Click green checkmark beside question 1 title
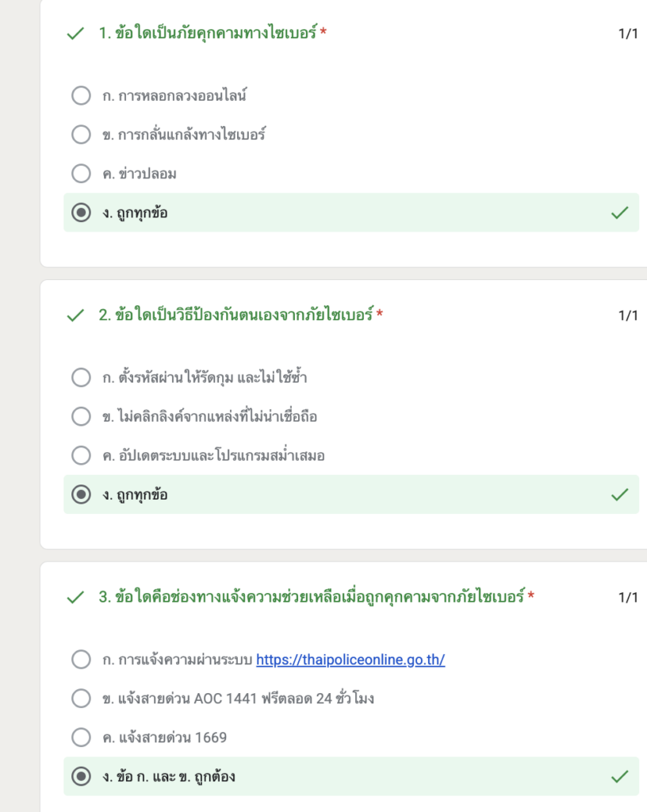This screenshot has height=812, width=647. tap(75, 34)
